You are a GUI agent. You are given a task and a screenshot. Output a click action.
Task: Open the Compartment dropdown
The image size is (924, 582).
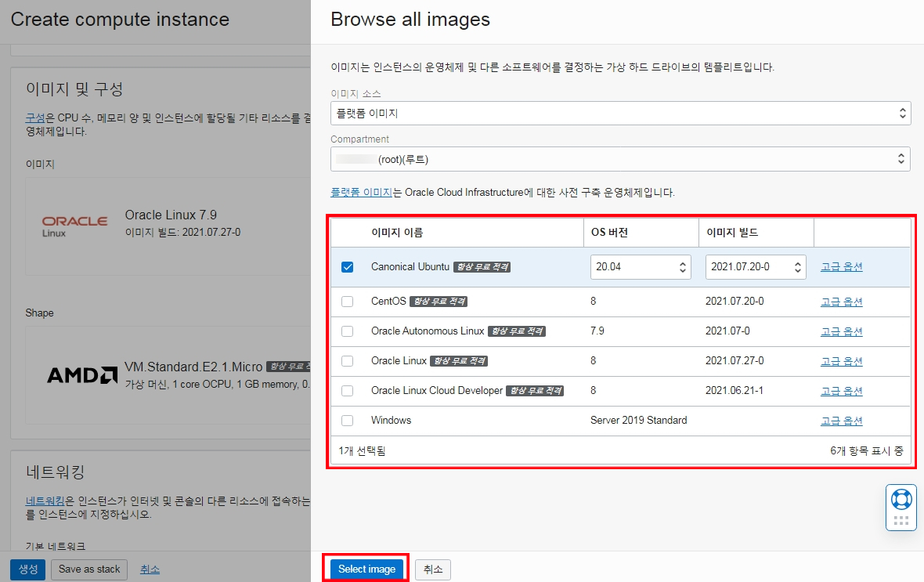tap(620, 159)
